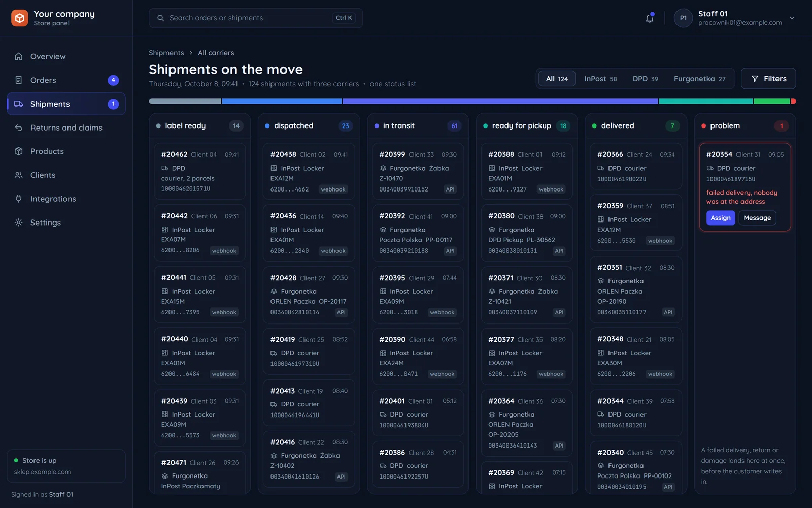
Task: Click the problem column header
Action: [x=745, y=125]
